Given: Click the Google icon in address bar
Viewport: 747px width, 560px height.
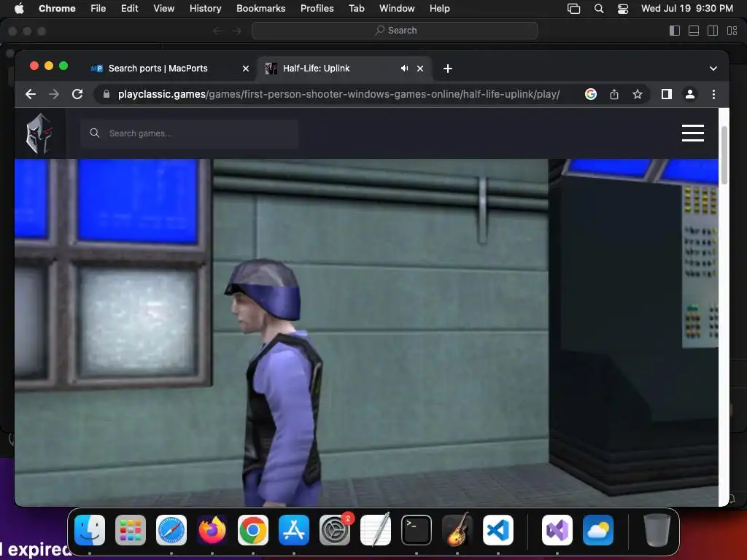Looking at the screenshot, I should pyautogui.click(x=591, y=94).
